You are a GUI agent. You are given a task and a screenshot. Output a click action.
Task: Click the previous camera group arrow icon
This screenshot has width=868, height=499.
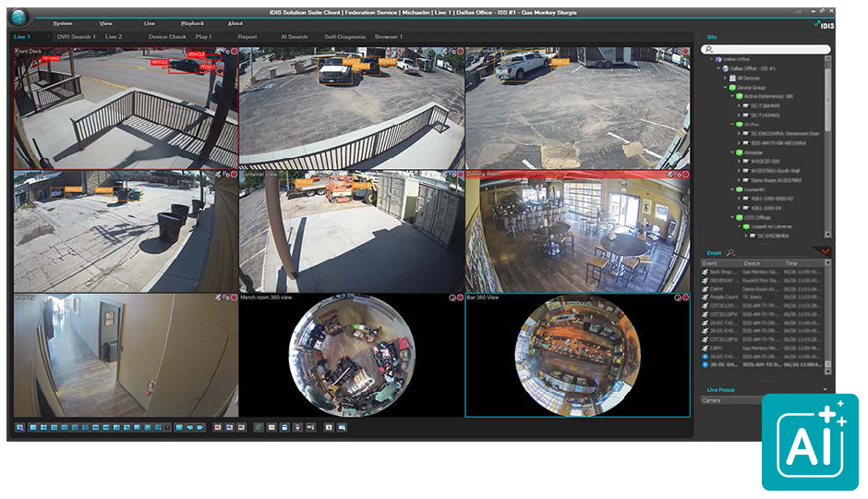click(190, 428)
